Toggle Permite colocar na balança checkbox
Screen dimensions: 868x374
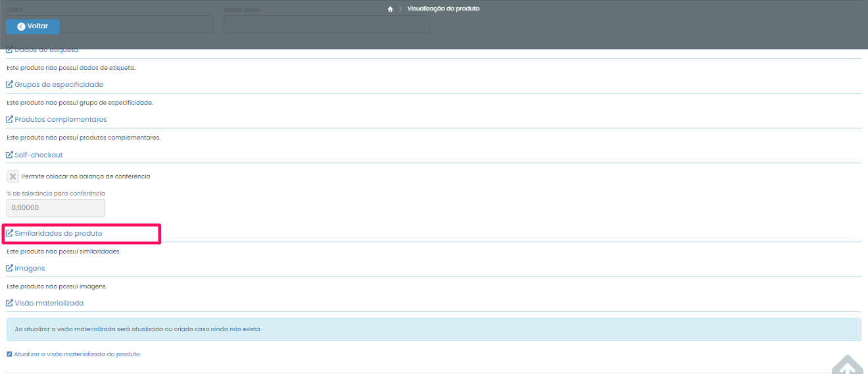[x=12, y=176]
